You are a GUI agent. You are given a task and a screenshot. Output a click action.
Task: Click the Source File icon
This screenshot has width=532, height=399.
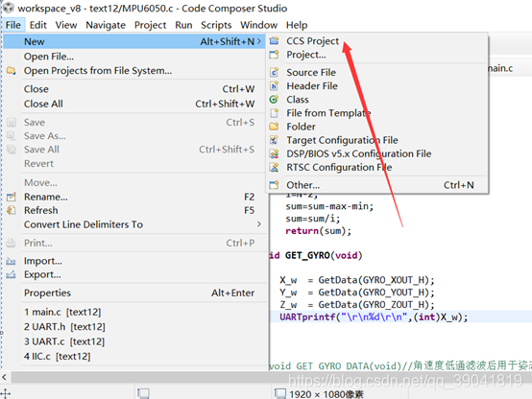tap(274, 72)
